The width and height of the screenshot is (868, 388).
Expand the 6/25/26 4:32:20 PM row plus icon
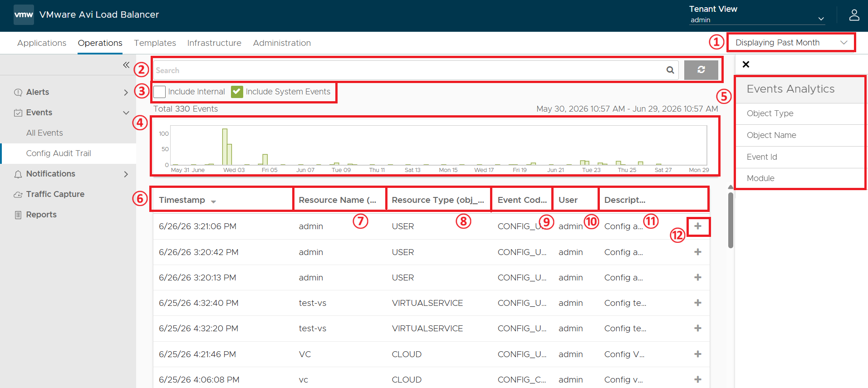698,328
